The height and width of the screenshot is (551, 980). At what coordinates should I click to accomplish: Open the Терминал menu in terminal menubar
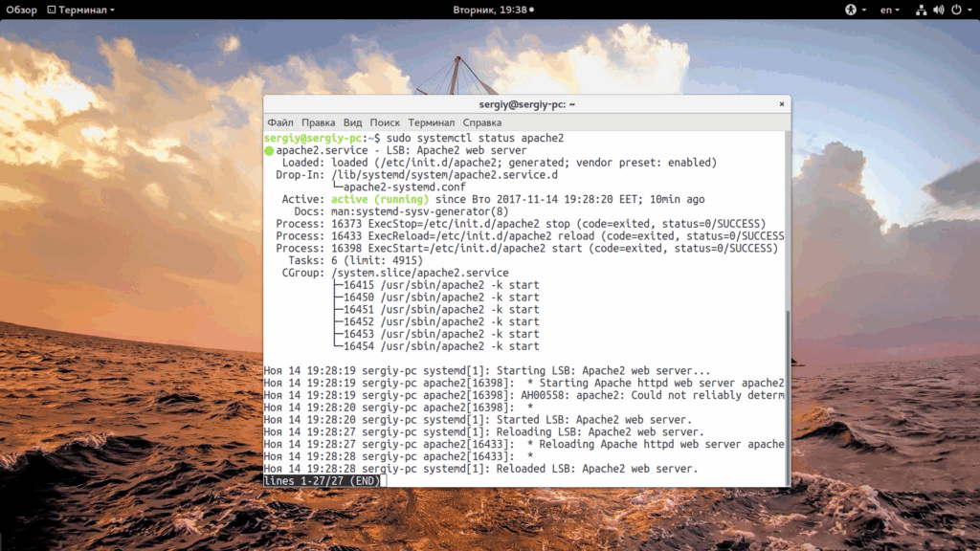431,122
